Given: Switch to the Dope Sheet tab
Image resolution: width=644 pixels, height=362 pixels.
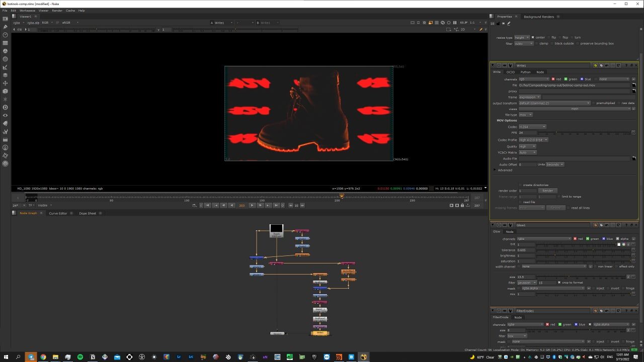Looking at the screenshot, I should pos(88,213).
